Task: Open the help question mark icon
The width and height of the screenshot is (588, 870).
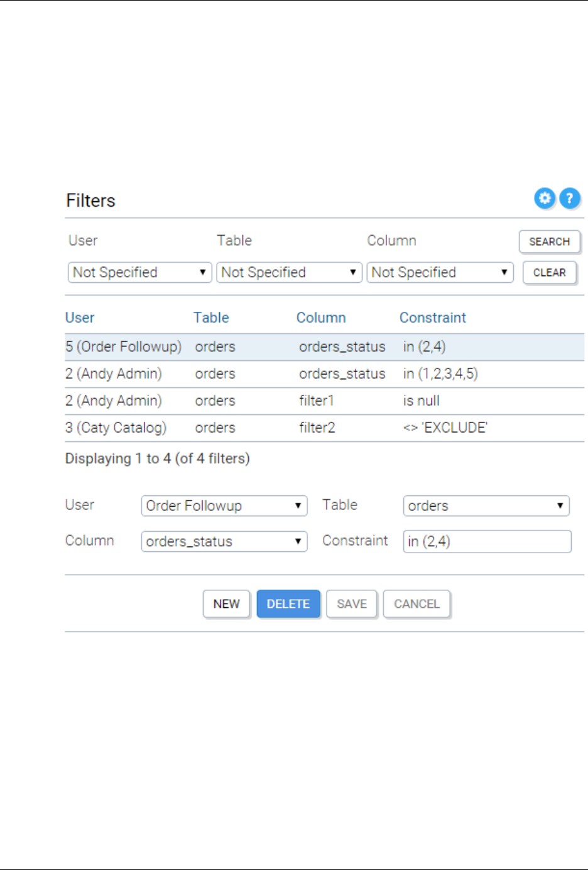Action: pyautogui.click(x=569, y=199)
